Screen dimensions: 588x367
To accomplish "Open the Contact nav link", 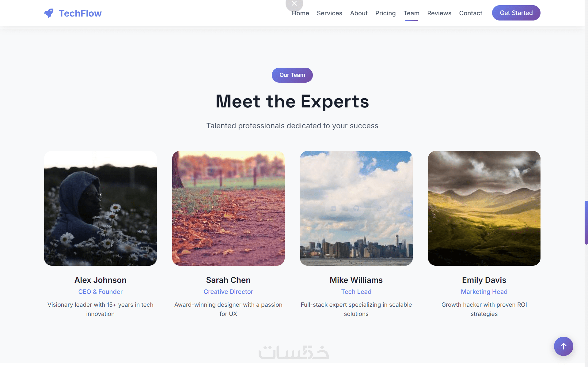I will [470, 13].
